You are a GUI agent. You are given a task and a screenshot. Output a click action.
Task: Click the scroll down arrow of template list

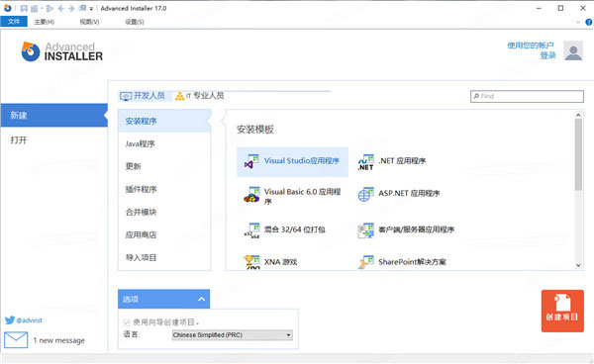[x=578, y=265]
